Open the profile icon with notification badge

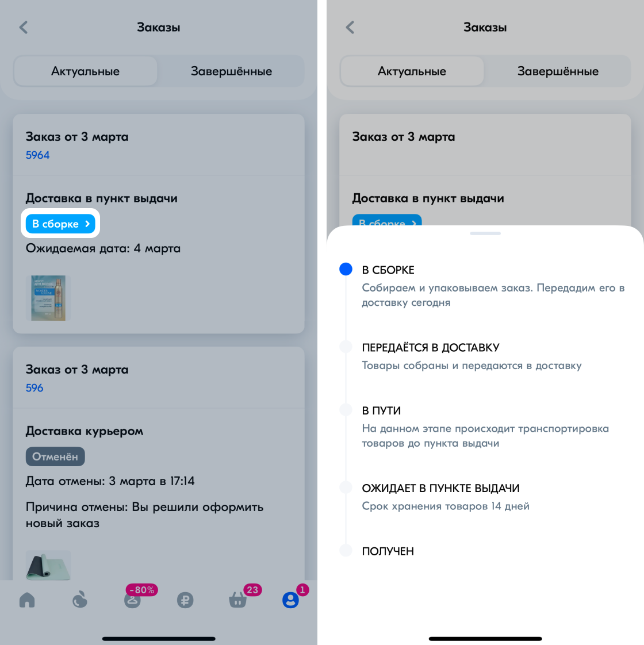[x=290, y=600]
